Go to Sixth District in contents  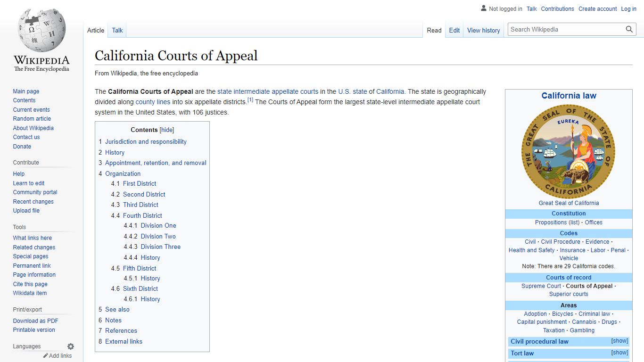point(140,289)
